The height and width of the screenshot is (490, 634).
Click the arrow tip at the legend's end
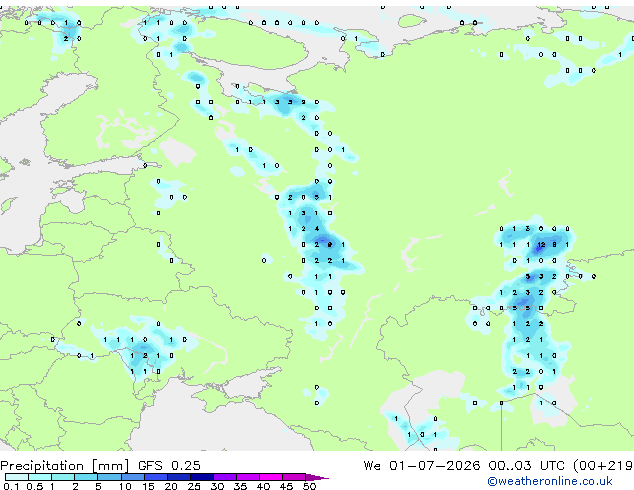click(x=318, y=477)
